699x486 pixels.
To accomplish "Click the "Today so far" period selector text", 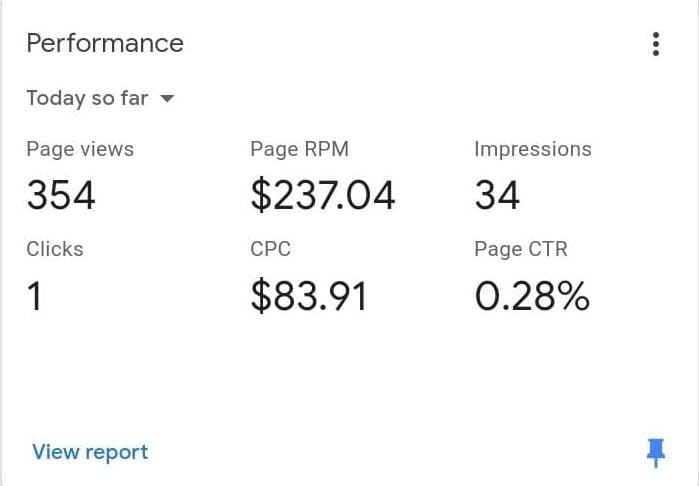I will pyautogui.click(x=87, y=98).
